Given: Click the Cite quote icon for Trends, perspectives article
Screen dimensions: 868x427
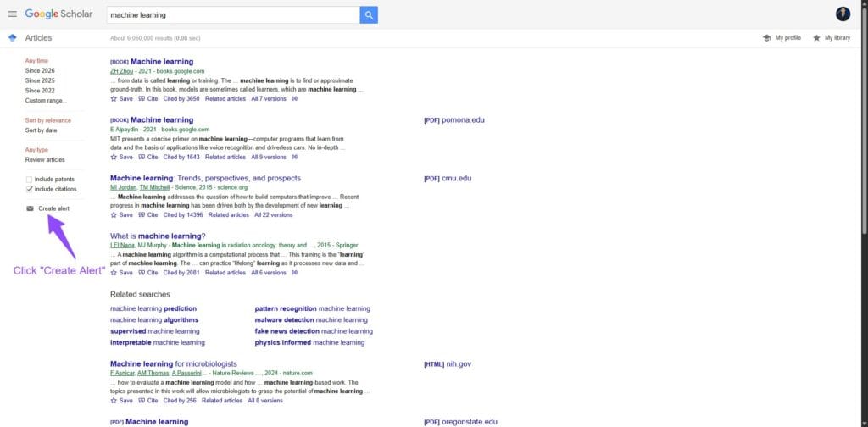Looking at the screenshot, I should pos(142,214).
